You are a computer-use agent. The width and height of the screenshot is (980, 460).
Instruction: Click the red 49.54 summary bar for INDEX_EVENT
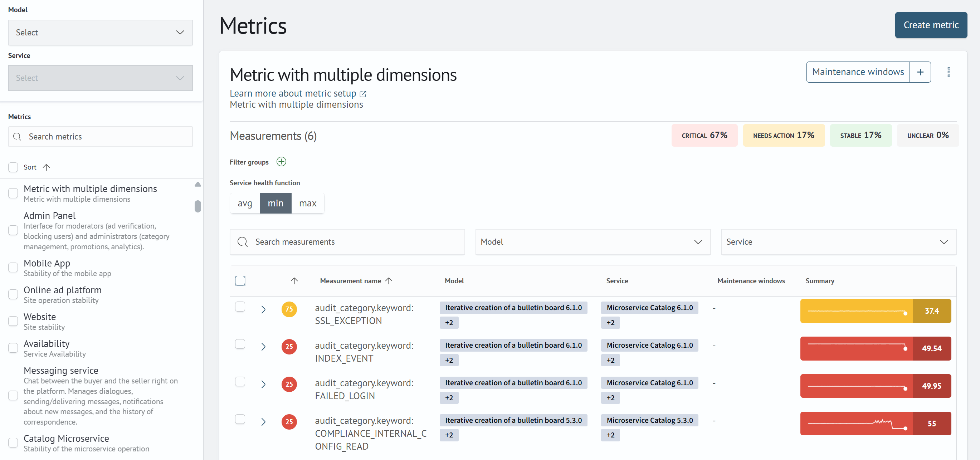[876, 348]
